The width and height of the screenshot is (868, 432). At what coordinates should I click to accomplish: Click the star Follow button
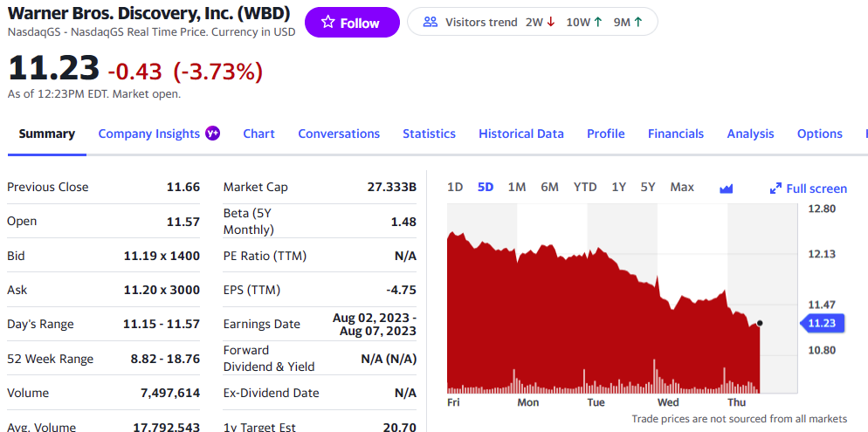(x=351, y=23)
